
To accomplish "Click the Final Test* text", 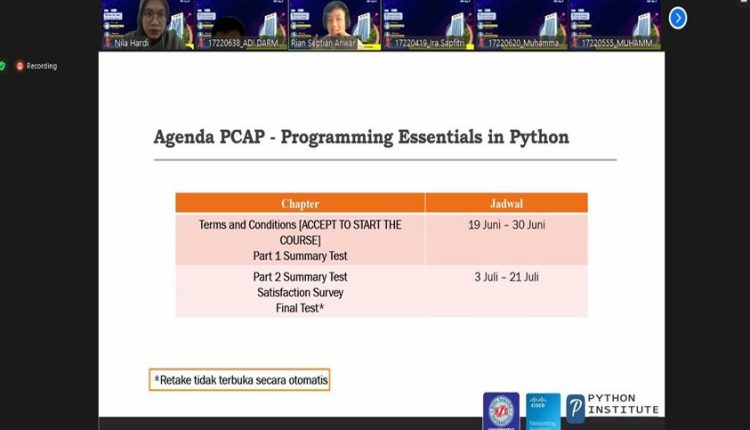I will (x=300, y=308).
